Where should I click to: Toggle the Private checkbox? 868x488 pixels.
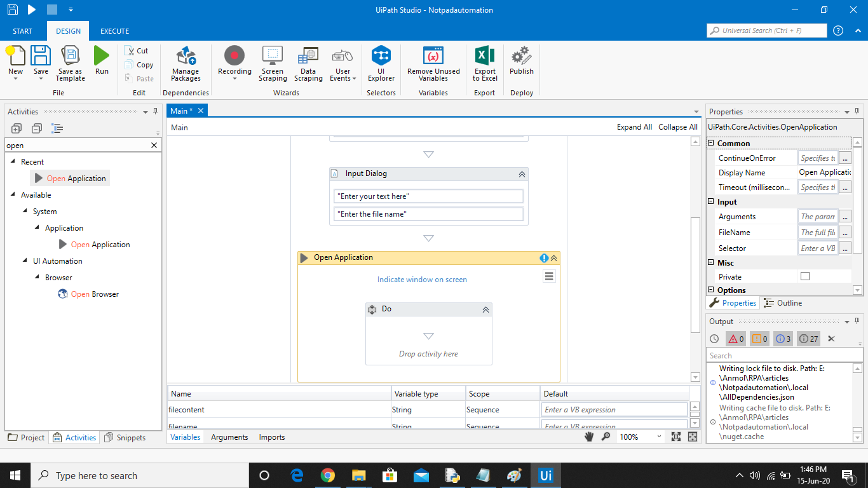point(805,276)
